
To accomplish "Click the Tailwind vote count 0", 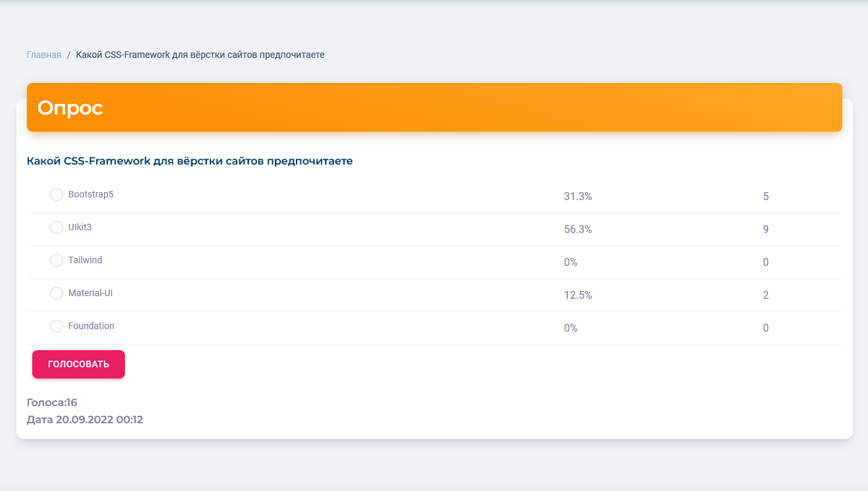I will coord(766,262).
